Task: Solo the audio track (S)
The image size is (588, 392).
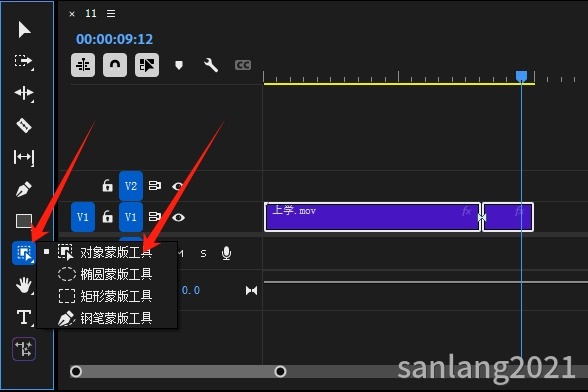Action: [x=203, y=254]
